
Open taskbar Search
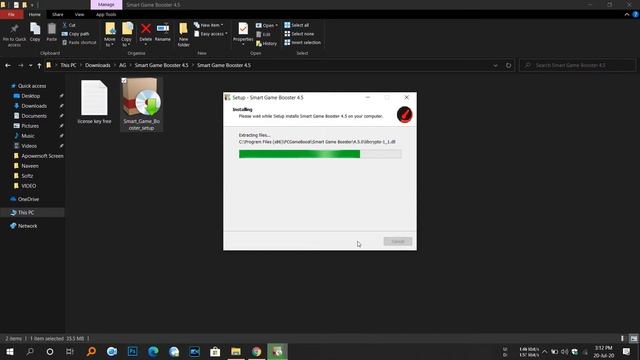click(30, 351)
